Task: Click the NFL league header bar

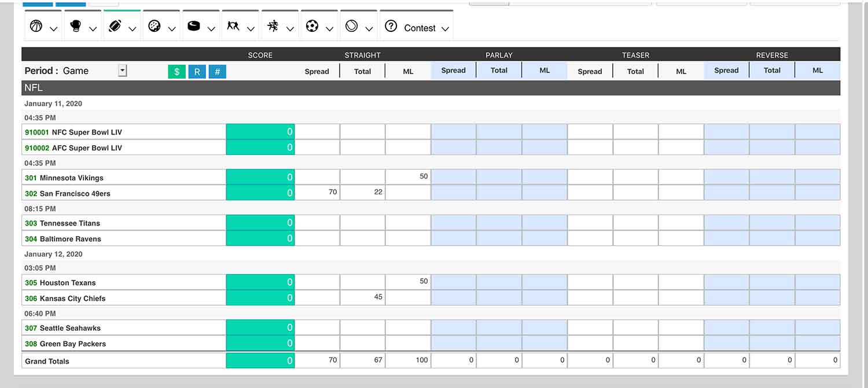Action: (431, 88)
